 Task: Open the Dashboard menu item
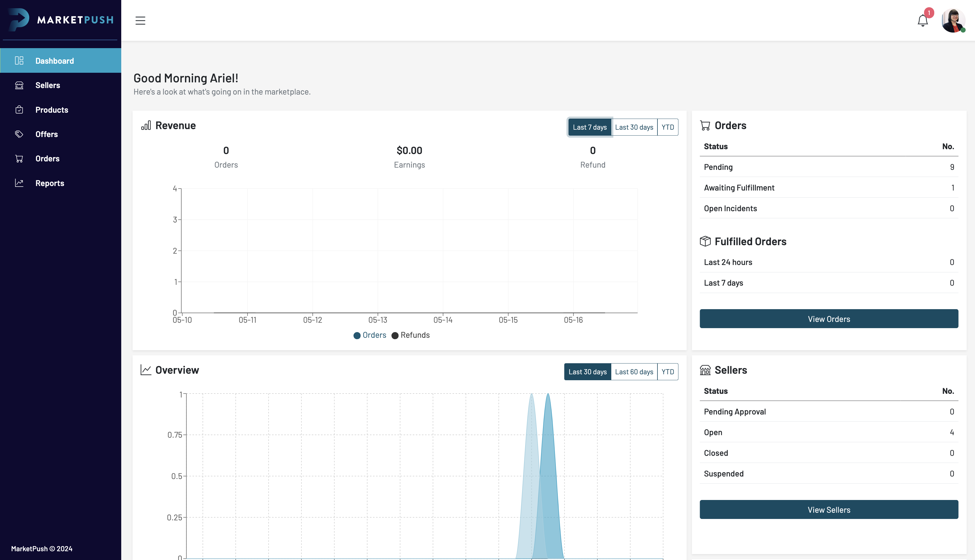pos(54,61)
